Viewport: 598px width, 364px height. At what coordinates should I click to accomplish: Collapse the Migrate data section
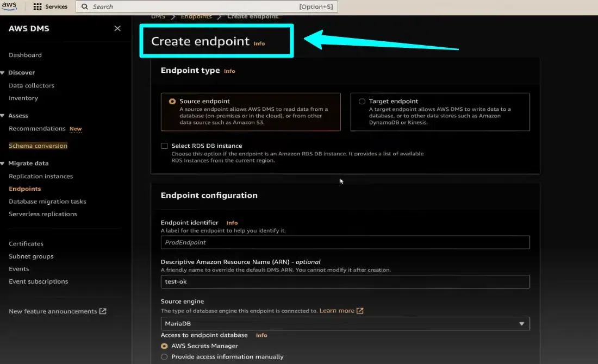[x=3, y=163]
